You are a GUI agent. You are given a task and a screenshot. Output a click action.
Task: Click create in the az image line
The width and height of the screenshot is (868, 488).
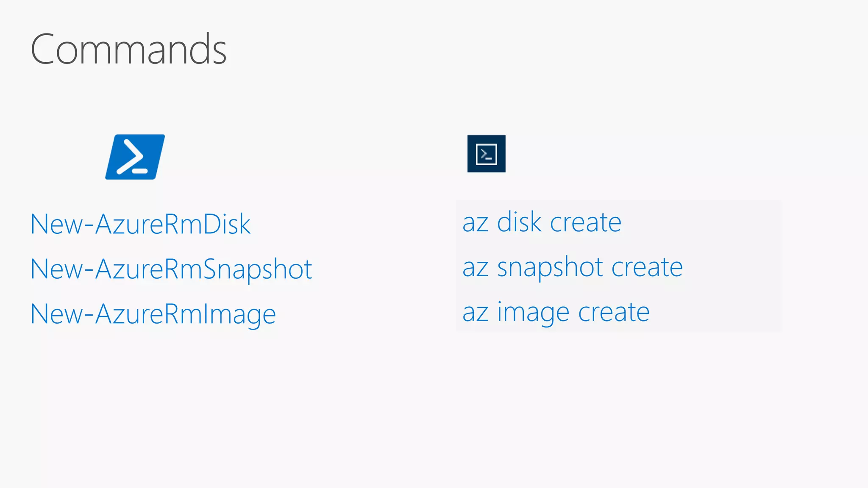tap(614, 312)
